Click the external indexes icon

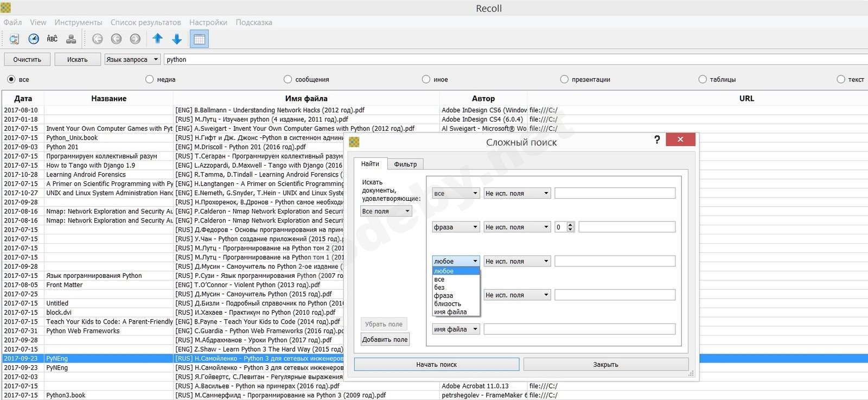click(x=71, y=39)
